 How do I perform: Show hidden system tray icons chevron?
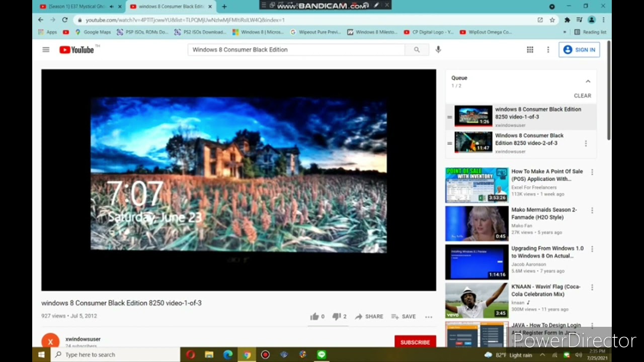pyautogui.click(x=542, y=355)
